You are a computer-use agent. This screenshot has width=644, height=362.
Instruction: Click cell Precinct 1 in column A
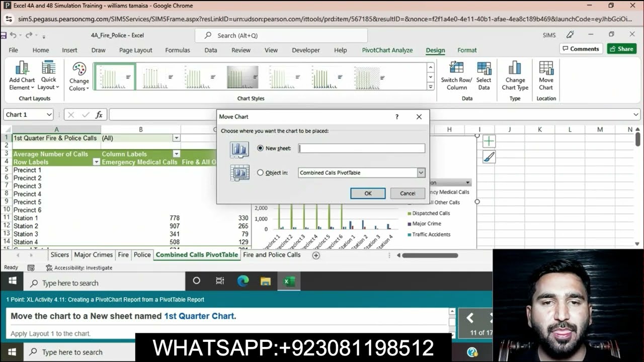pos(56,170)
